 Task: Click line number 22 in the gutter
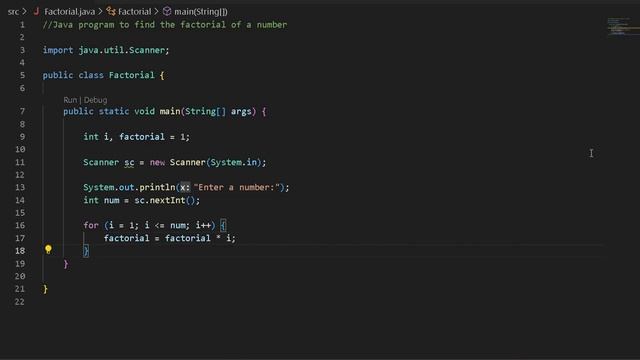coord(20,302)
